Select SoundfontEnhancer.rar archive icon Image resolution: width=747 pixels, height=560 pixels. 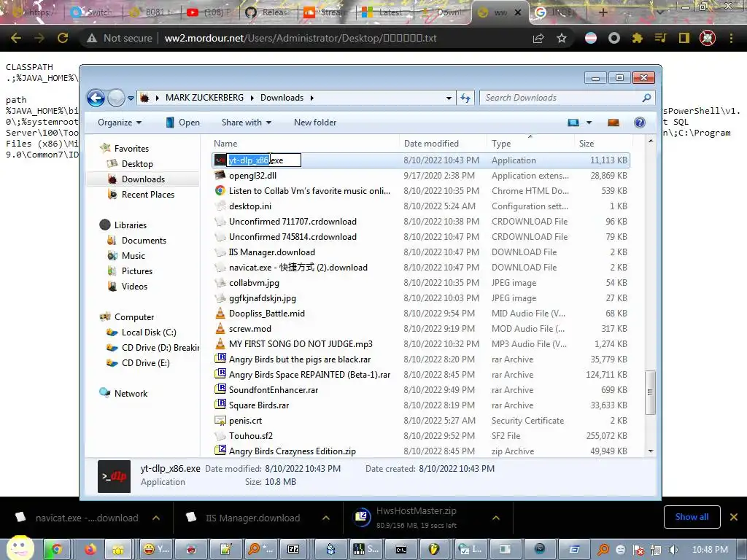tap(220, 389)
